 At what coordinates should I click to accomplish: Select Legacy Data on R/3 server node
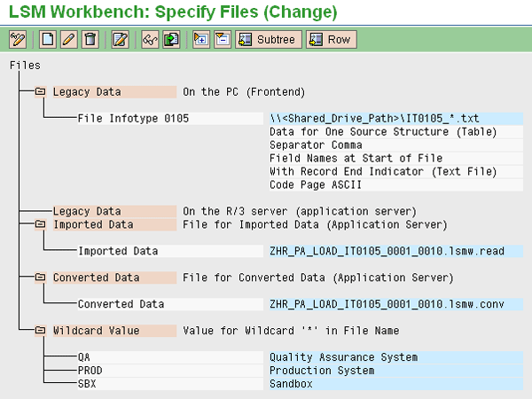click(86, 211)
